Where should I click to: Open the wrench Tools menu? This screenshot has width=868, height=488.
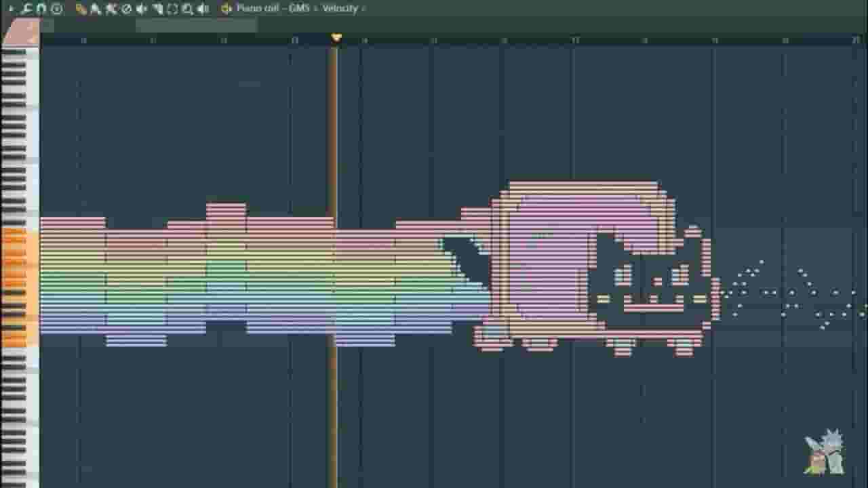(26, 9)
